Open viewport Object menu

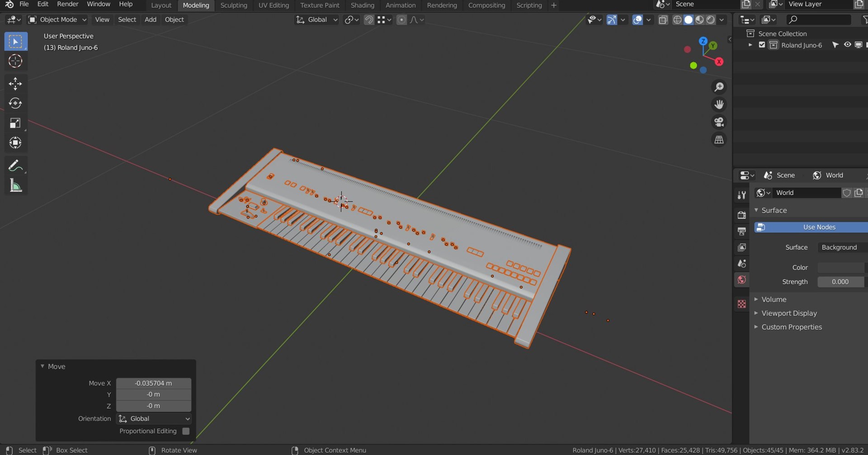click(x=175, y=20)
